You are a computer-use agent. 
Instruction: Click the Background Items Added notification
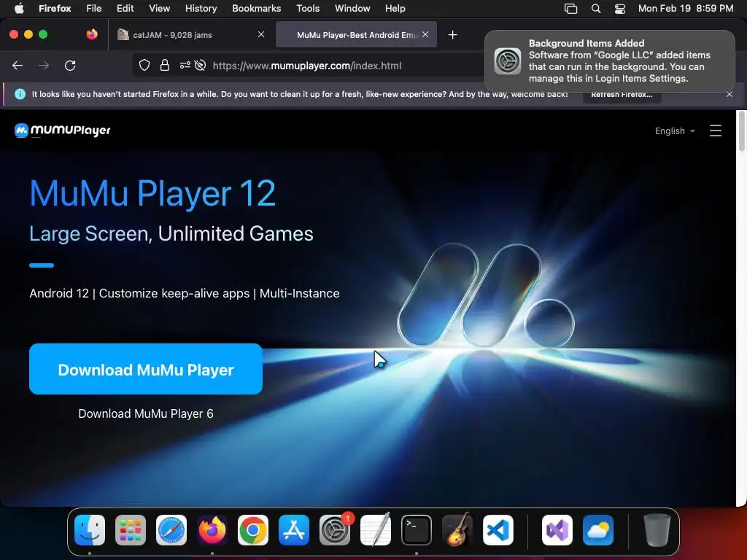point(610,61)
